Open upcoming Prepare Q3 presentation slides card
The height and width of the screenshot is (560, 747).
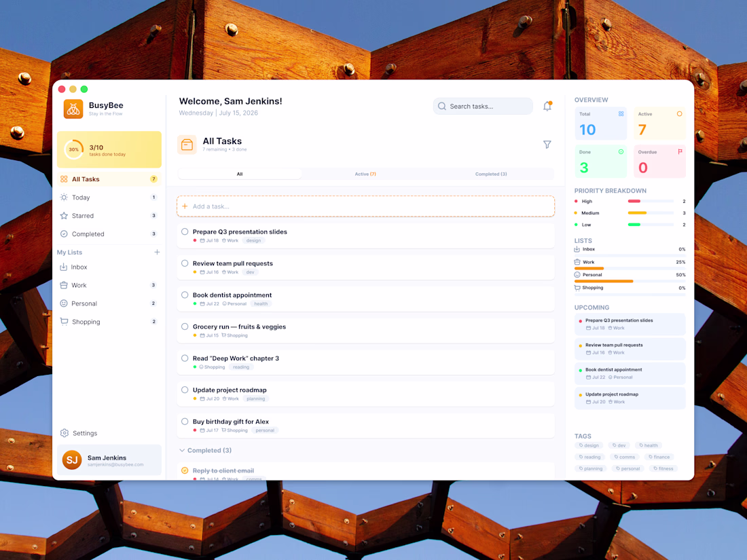coord(630,324)
